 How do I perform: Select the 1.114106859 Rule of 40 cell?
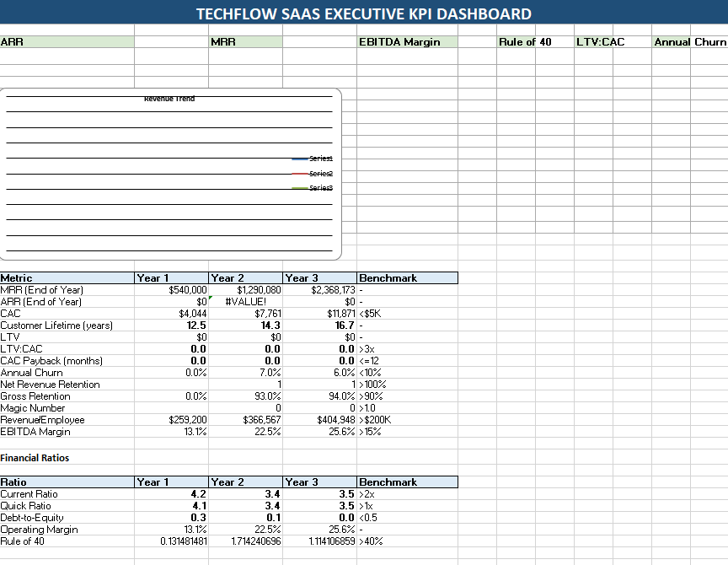click(319, 541)
